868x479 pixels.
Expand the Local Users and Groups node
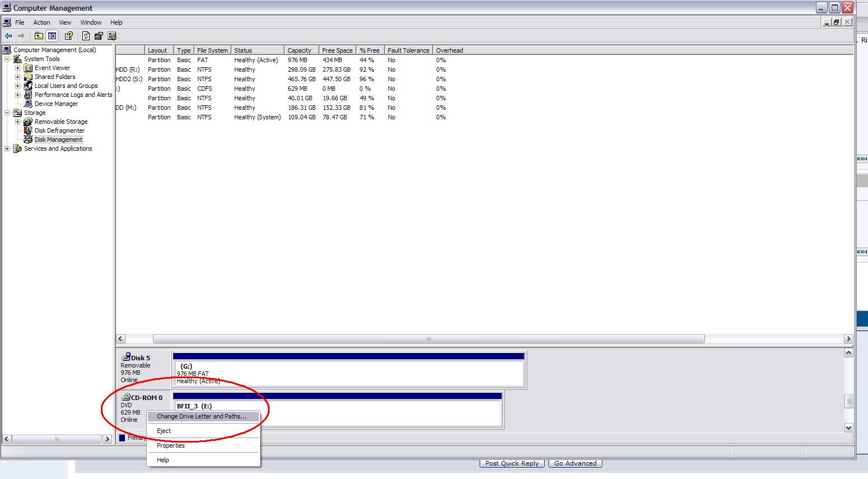click(17, 86)
